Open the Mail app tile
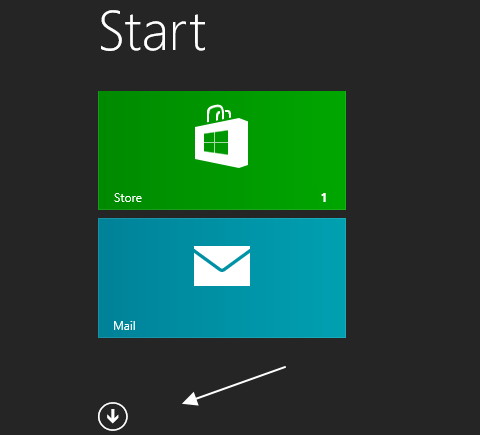 (222, 278)
